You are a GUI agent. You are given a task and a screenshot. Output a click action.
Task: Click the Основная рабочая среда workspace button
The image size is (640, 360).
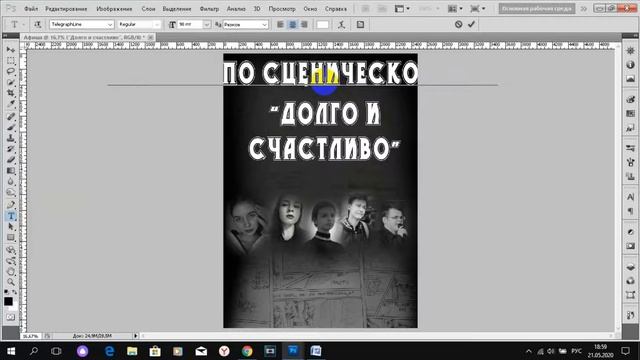[537, 9]
